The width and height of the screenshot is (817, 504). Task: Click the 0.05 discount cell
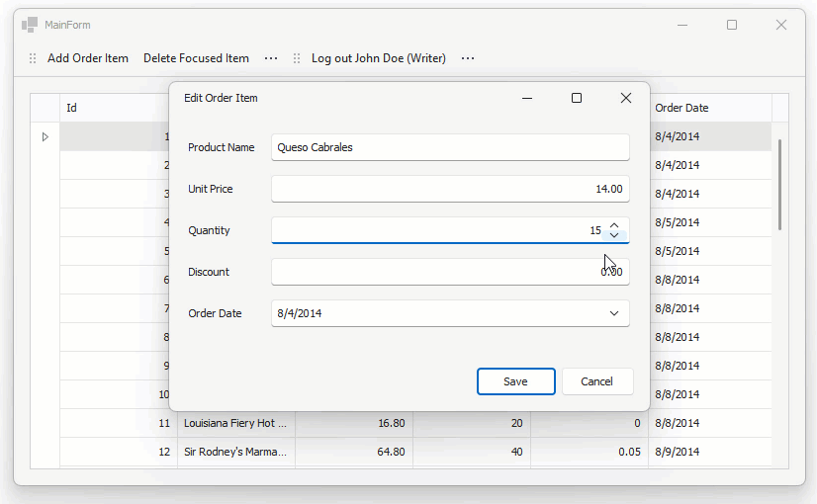click(x=590, y=452)
